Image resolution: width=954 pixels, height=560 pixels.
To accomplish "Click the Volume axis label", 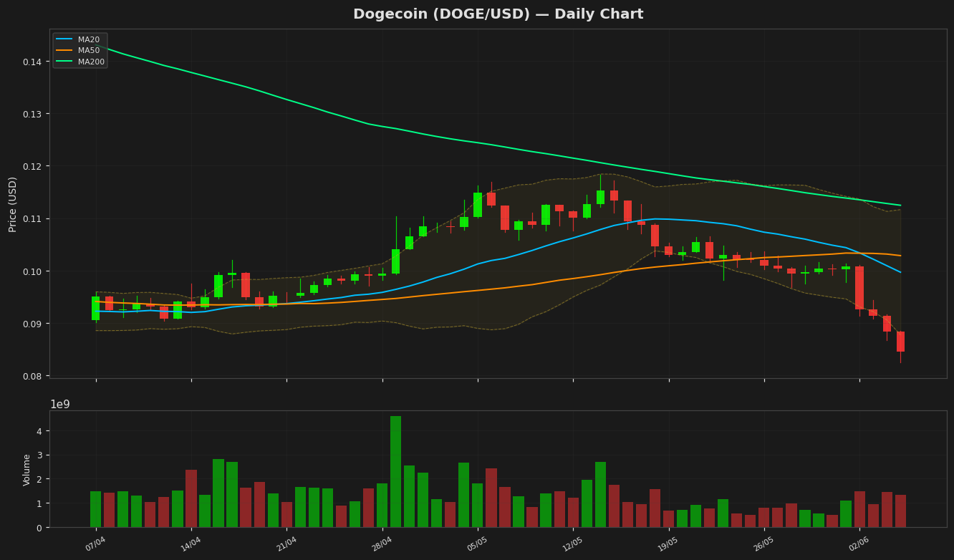I will point(27,470).
